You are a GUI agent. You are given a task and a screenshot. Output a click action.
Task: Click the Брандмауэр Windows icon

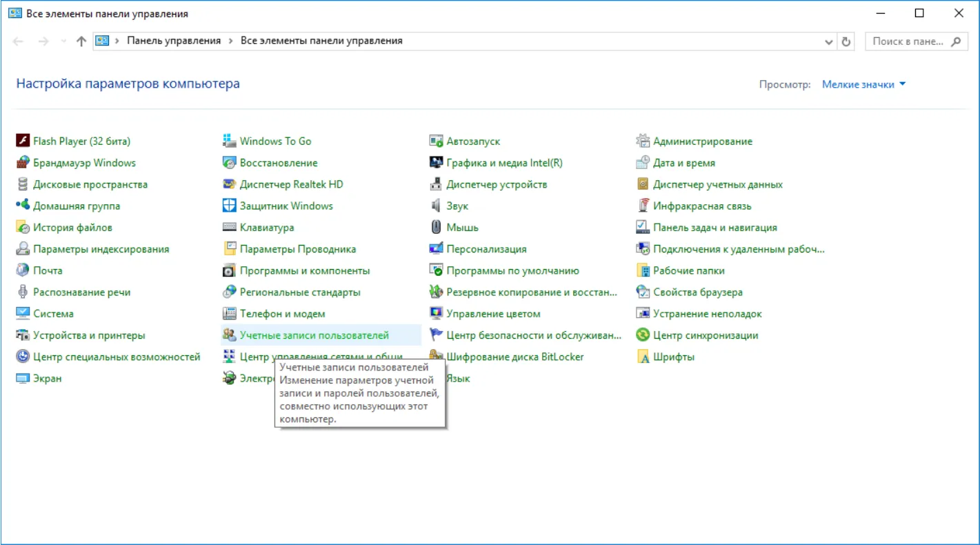coord(23,163)
